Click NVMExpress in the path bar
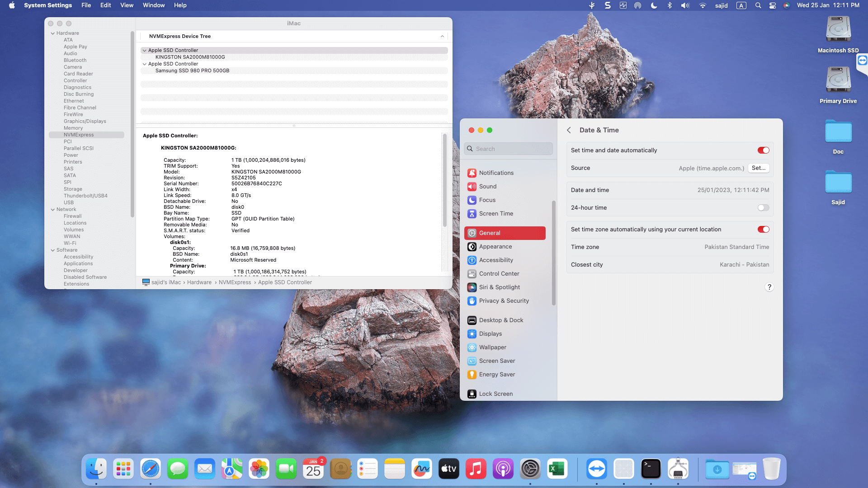 235,282
